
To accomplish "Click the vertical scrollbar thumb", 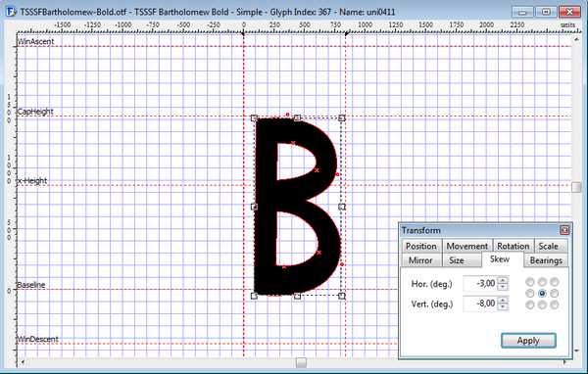I will point(576,187).
